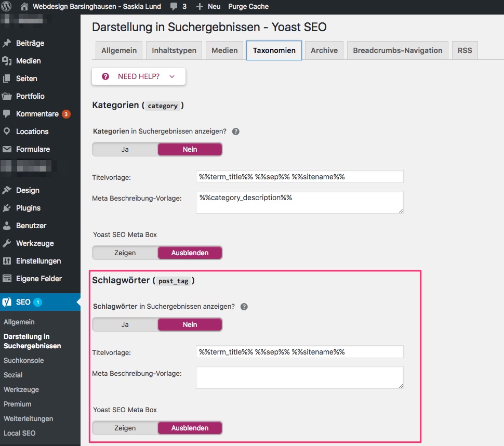
Task: Switch to the Inhaltstypen tab
Action: (174, 50)
